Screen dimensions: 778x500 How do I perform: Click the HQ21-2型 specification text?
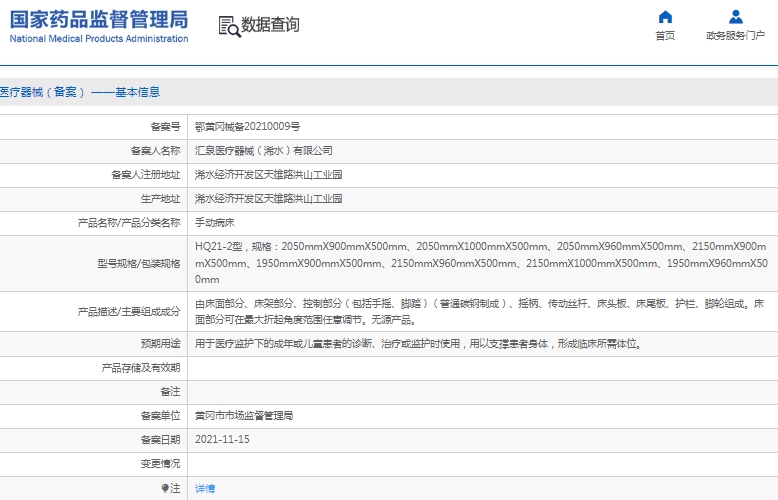pos(481,263)
